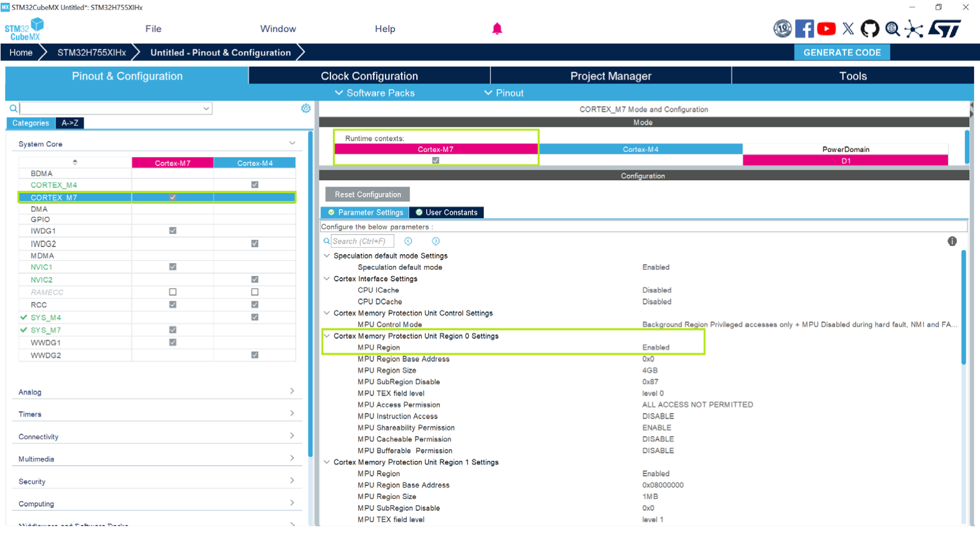Open the GitHub link icon
980x551 pixels.
click(870, 28)
